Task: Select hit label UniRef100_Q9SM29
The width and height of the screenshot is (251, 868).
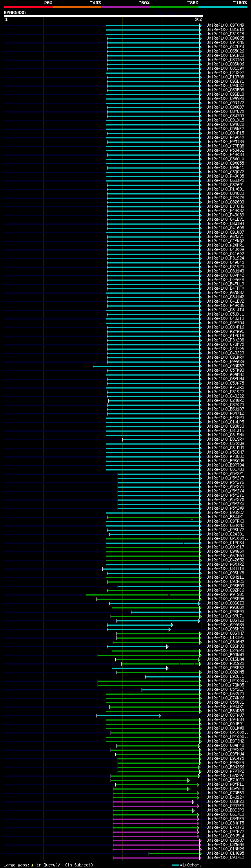Action: 225,629
